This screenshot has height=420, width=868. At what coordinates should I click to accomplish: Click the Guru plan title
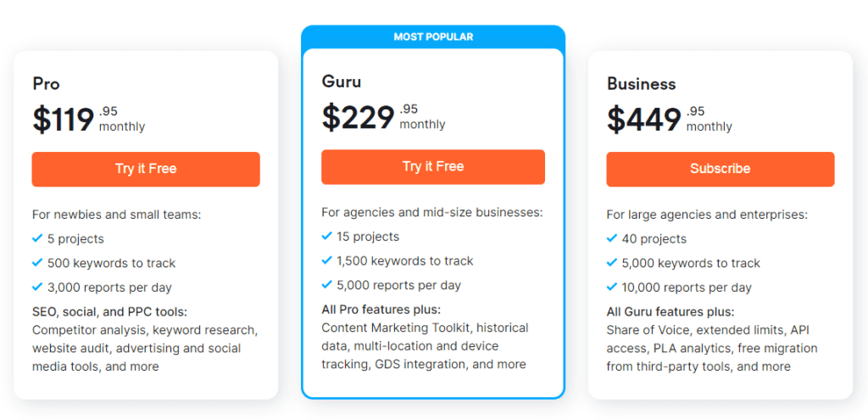coord(342,82)
